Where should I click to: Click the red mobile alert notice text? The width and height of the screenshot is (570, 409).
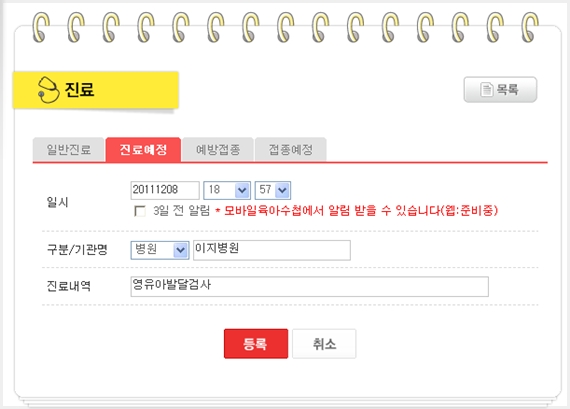pyautogui.click(x=357, y=210)
